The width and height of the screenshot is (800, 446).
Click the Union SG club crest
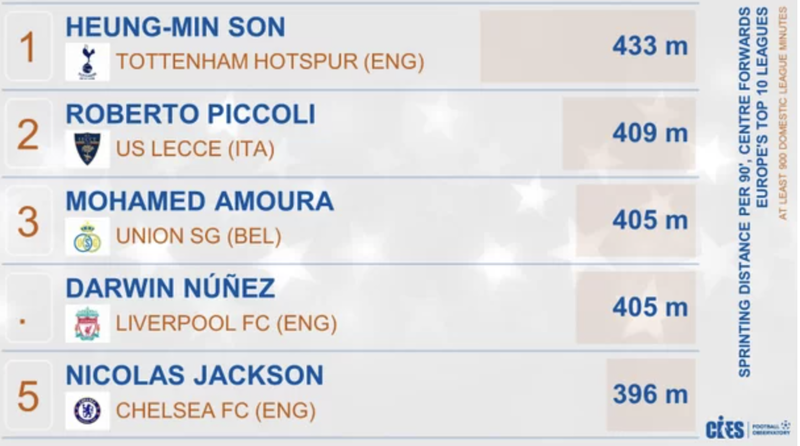click(x=87, y=237)
